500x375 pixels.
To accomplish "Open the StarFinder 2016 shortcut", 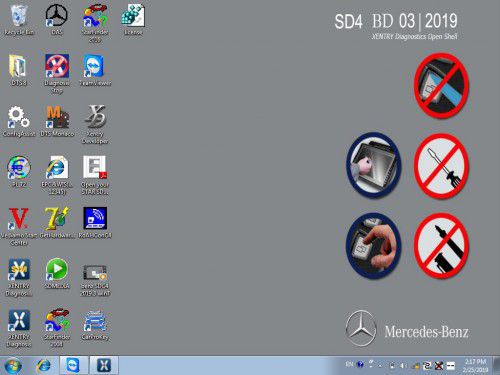I will click(x=95, y=23).
